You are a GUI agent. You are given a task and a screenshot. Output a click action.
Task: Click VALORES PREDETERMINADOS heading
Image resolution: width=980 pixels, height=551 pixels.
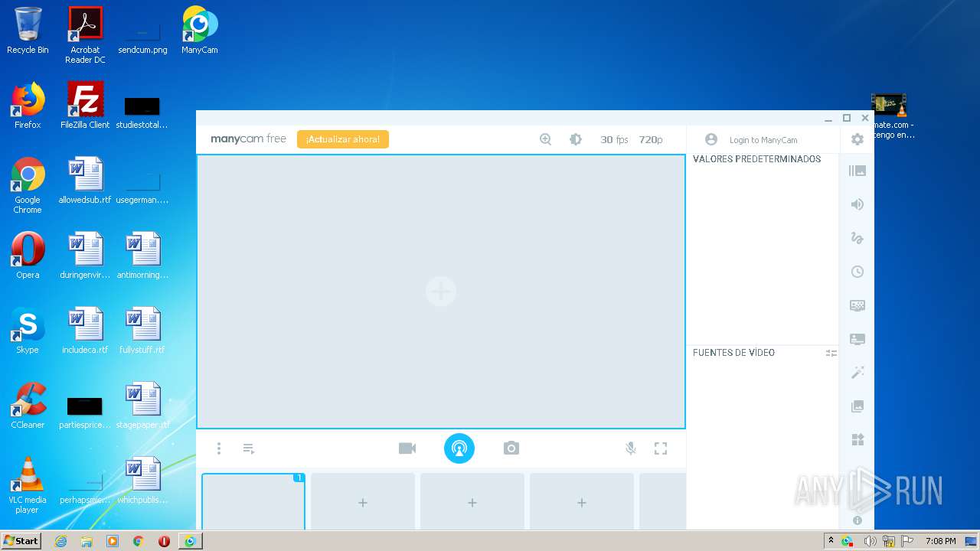pos(756,159)
